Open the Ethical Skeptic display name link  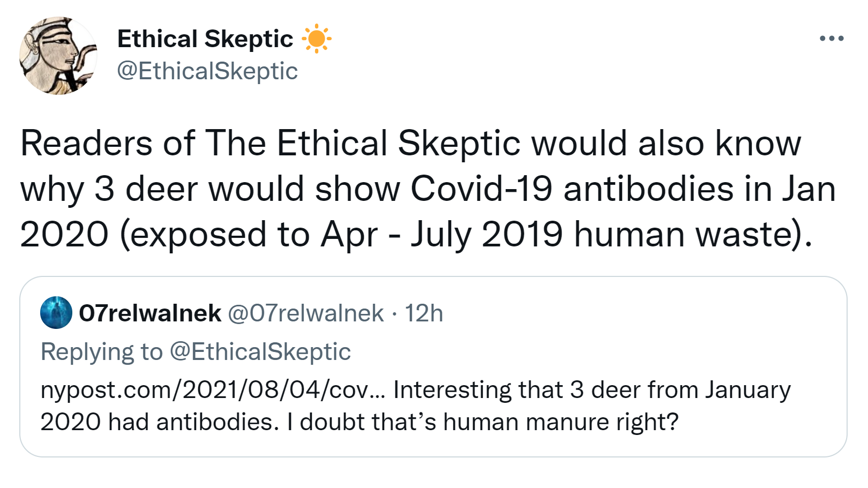(x=205, y=39)
